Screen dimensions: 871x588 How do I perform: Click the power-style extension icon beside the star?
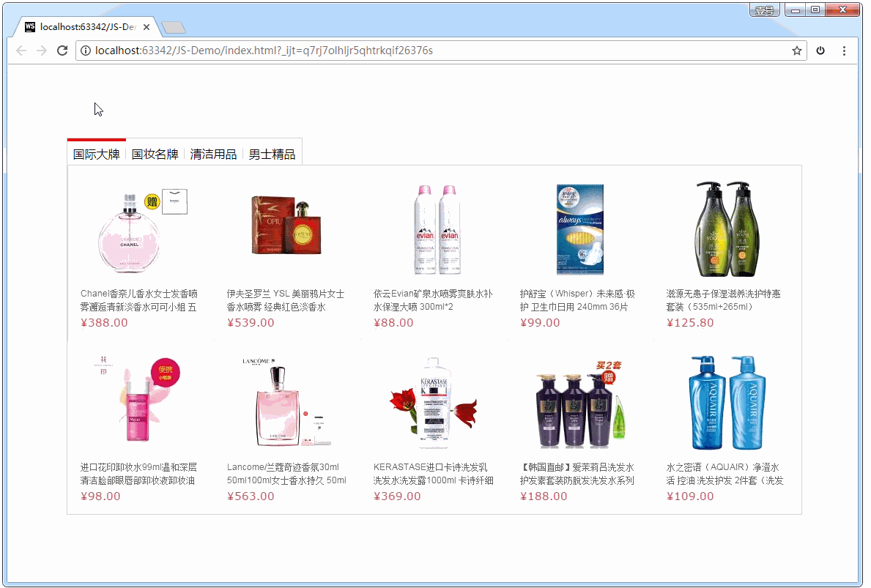click(x=820, y=51)
